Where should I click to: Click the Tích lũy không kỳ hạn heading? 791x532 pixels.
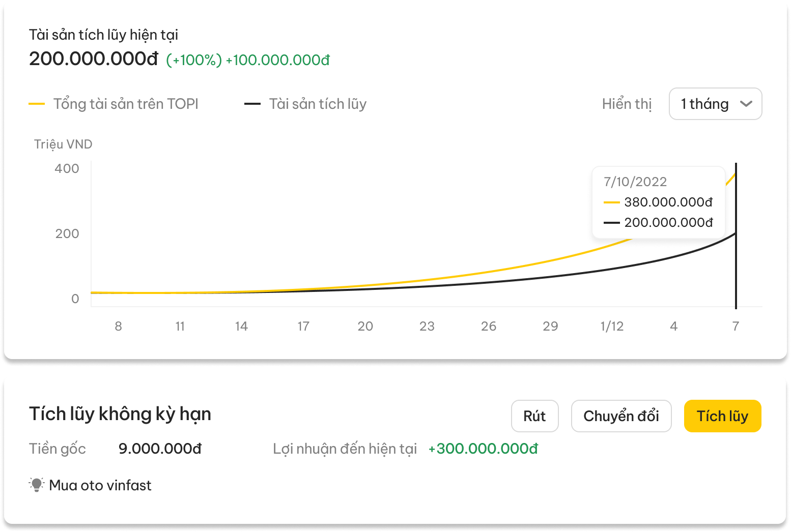click(x=120, y=414)
